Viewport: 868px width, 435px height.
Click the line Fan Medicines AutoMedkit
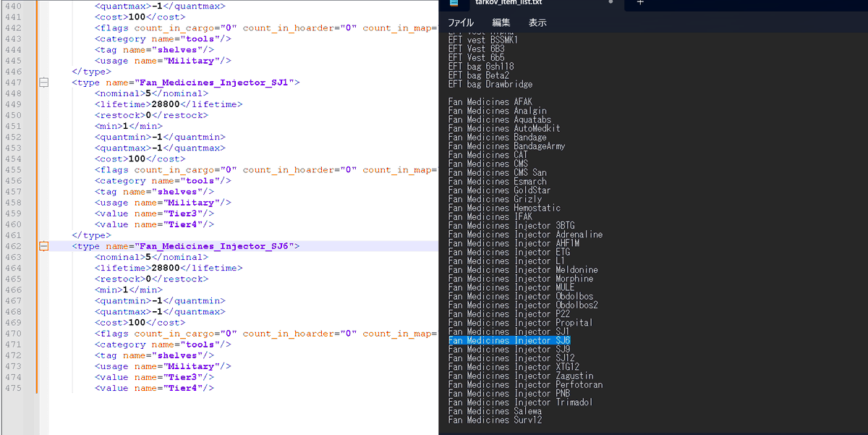(503, 128)
